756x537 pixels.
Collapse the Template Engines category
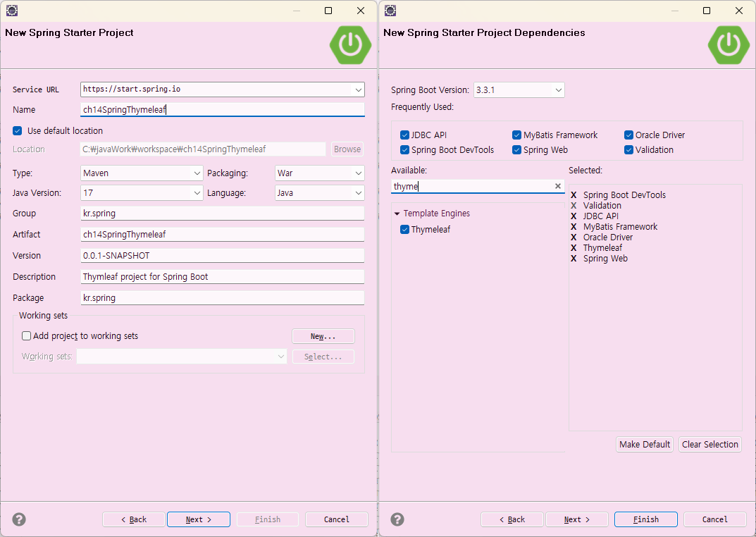click(x=397, y=214)
